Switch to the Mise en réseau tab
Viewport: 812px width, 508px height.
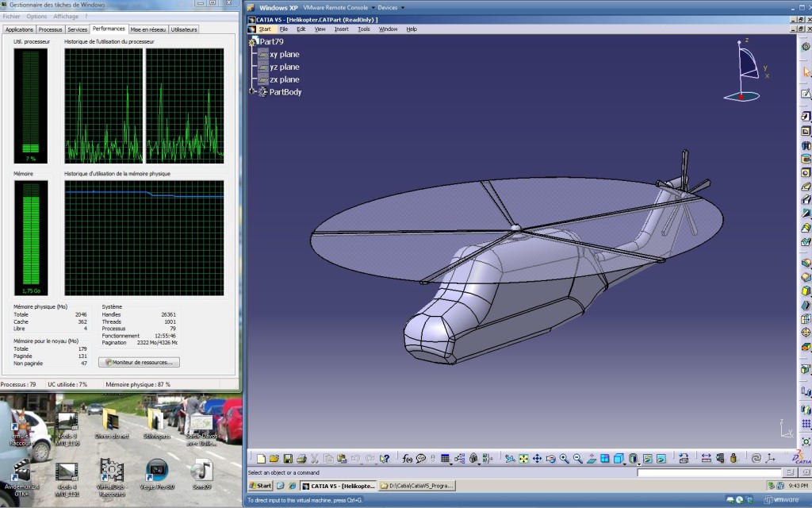[148, 29]
